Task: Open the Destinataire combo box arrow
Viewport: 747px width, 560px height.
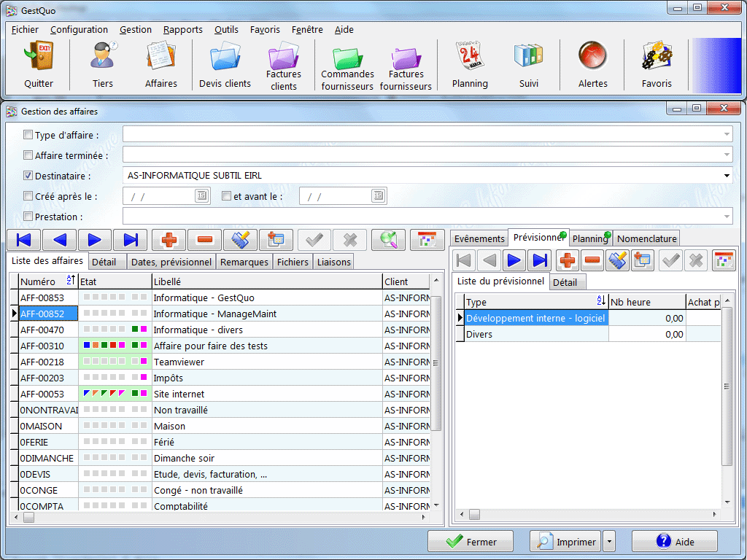Action: (x=727, y=175)
